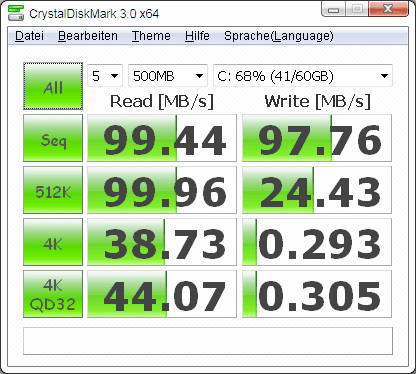Click the Seq read value 99.44

click(162, 138)
